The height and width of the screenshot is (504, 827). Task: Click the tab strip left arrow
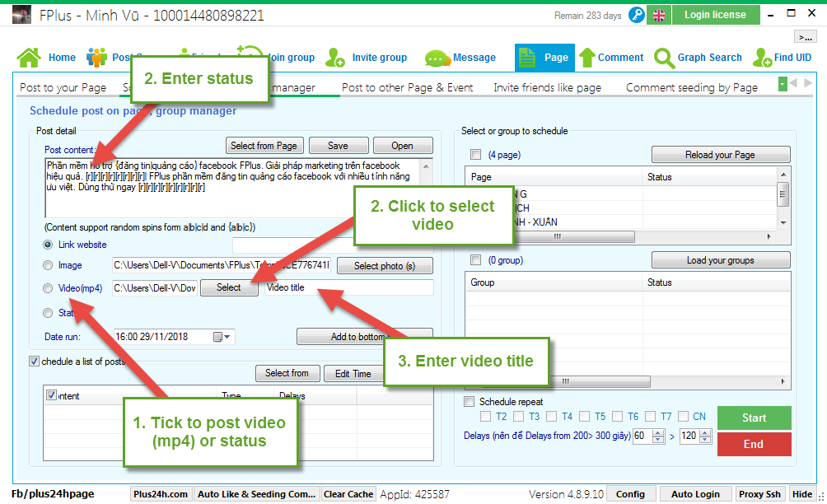[793, 83]
